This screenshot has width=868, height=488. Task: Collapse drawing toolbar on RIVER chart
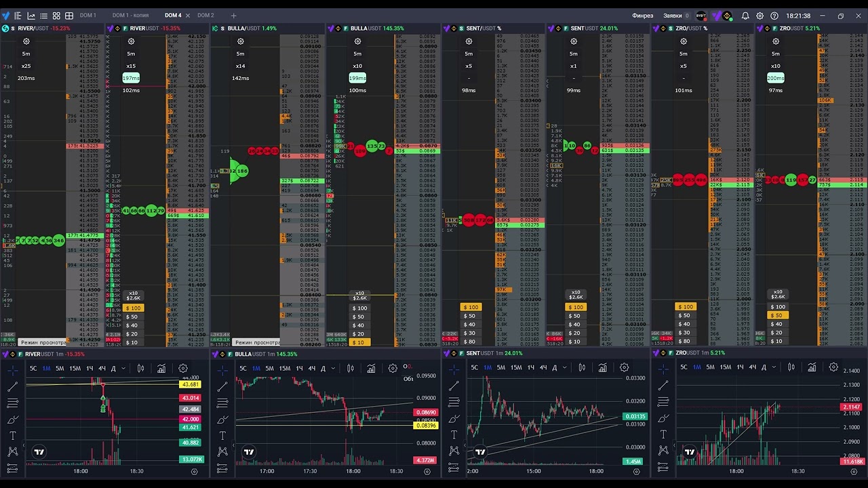point(23,446)
